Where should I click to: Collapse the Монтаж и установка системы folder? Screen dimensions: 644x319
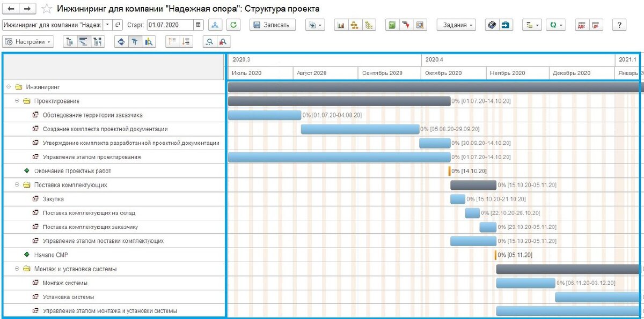coord(17,269)
